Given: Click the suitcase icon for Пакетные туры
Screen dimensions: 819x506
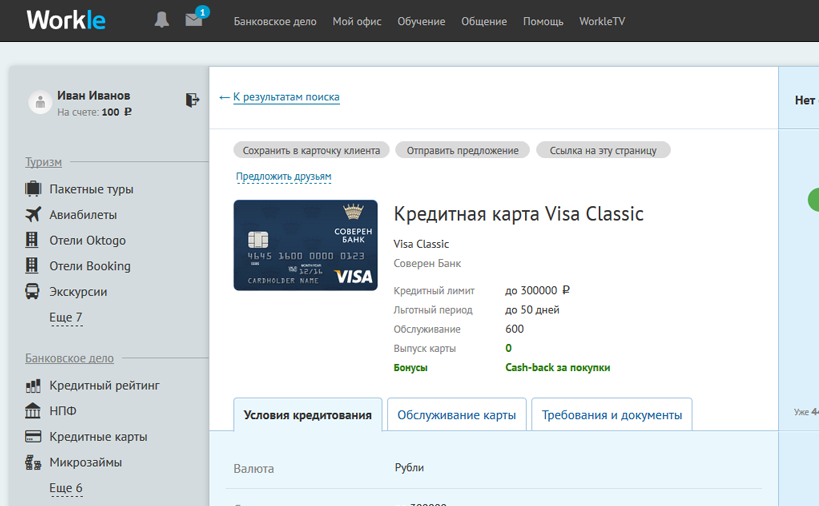Looking at the screenshot, I should tap(33, 189).
